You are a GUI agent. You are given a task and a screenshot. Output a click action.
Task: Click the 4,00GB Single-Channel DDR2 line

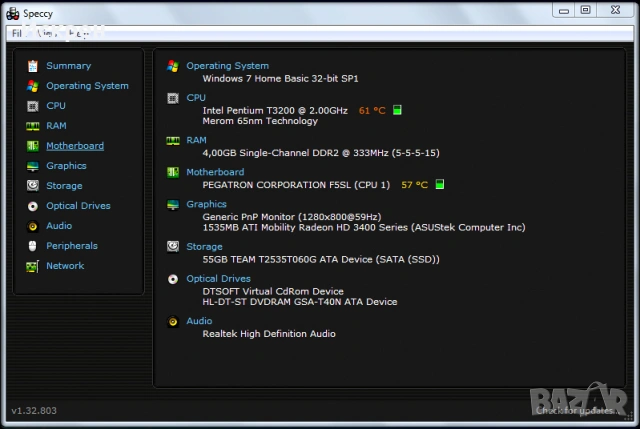click(x=321, y=153)
